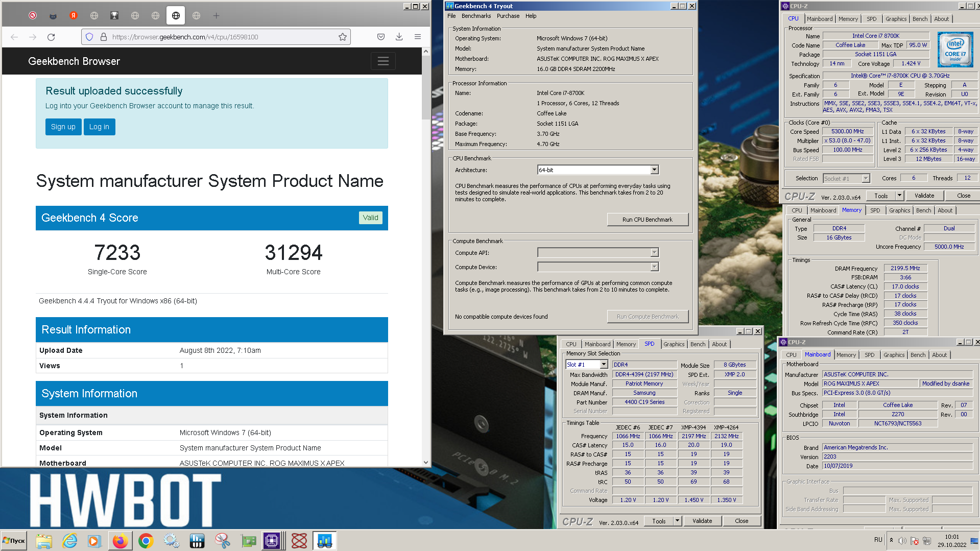
Task: Switch to Firefox on the taskbar
Action: click(121, 541)
